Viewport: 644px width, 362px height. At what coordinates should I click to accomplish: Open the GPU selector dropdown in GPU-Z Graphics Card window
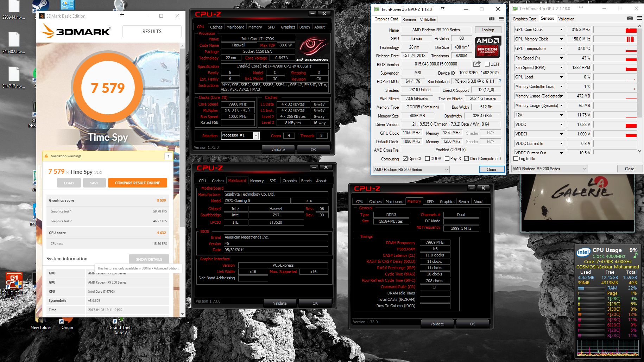[x=411, y=170]
